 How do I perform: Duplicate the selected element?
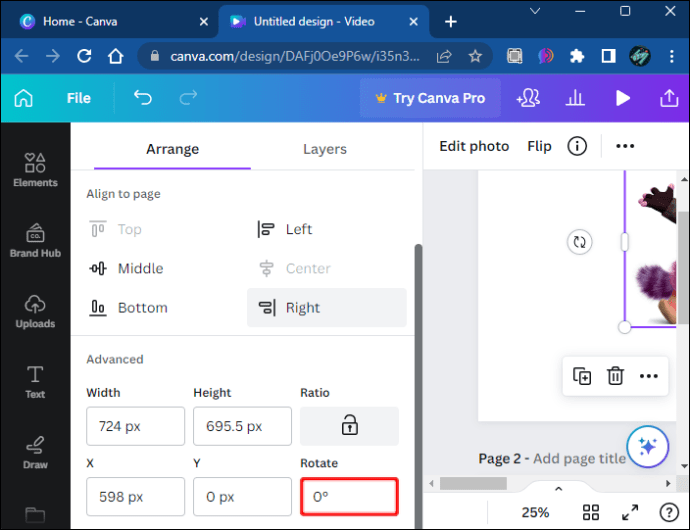click(582, 376)
